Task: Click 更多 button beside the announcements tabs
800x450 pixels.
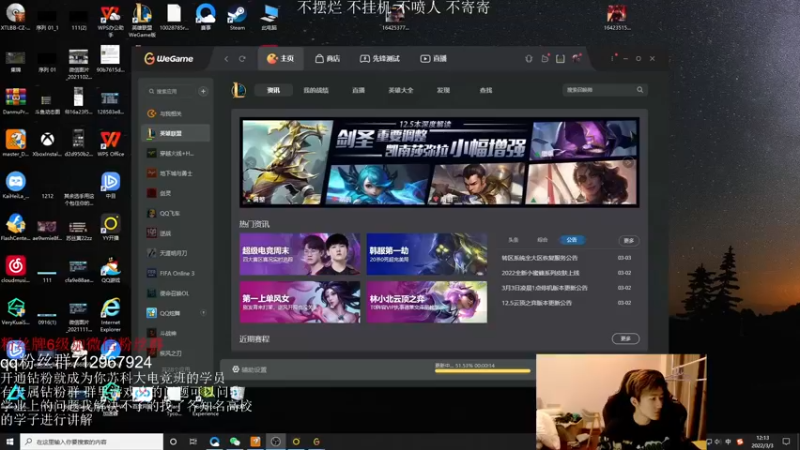Action: (629, 240)
